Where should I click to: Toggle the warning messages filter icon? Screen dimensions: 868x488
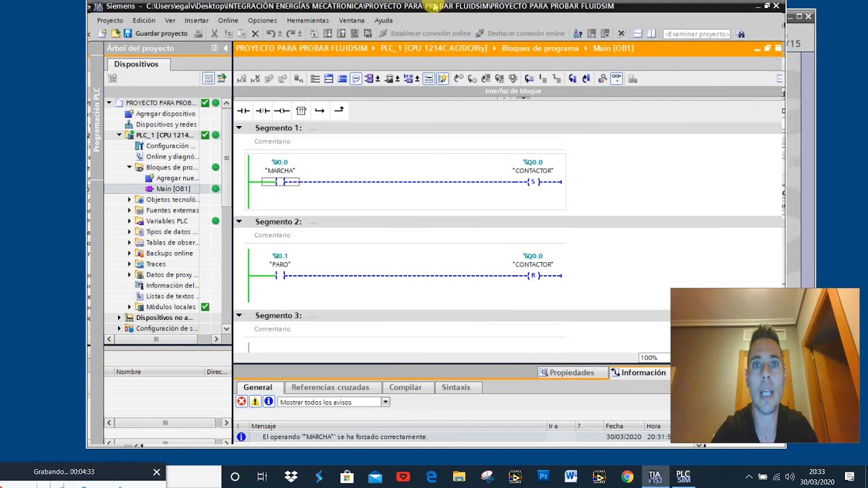tap(255, 402)
